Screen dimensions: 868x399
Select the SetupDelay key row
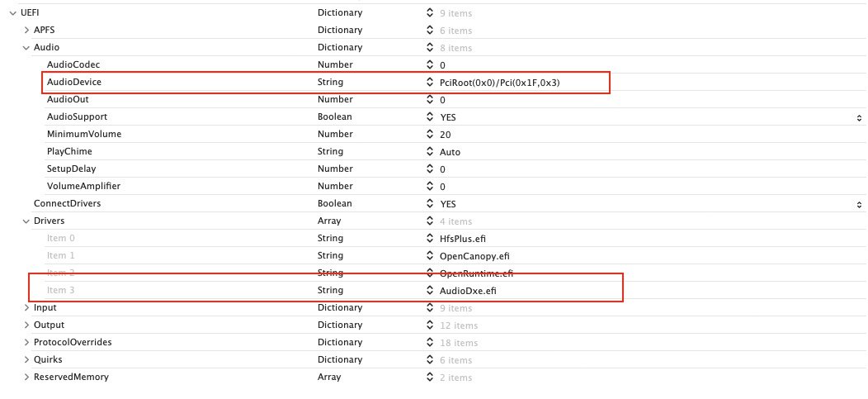tap(72, 169)
